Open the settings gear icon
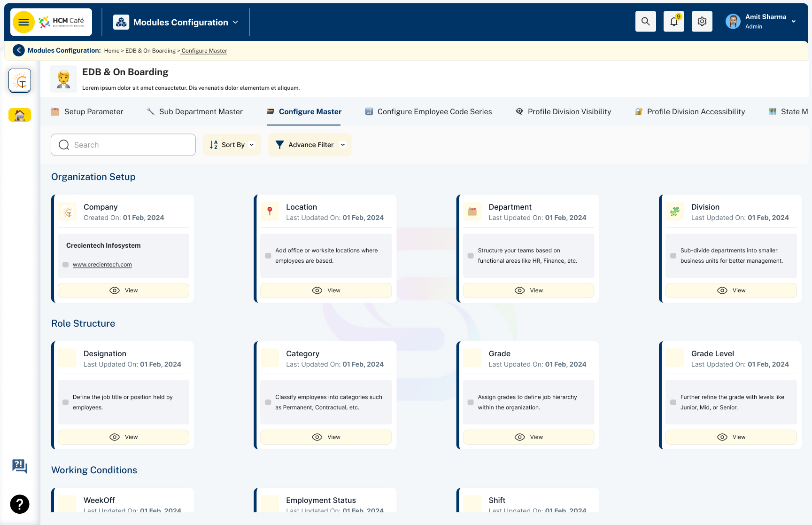This screenshot has height=525, width=812. (702, 22)
